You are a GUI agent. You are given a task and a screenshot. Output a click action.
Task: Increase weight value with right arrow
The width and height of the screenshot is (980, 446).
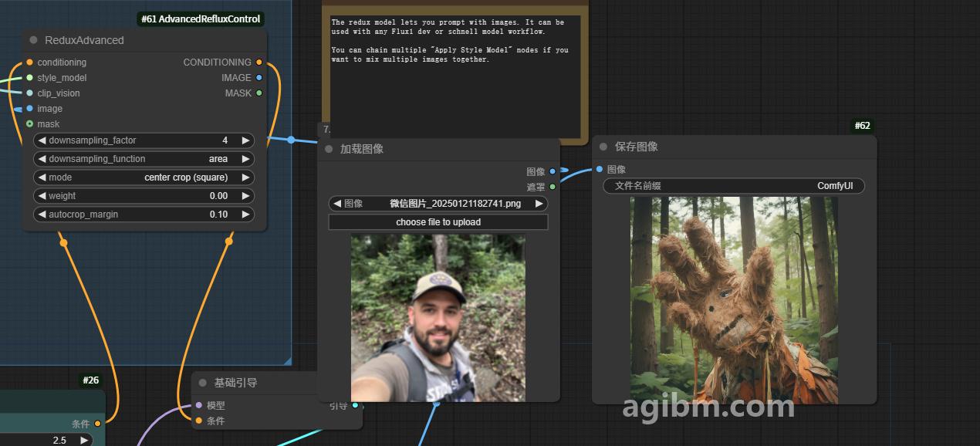coord(245,196)
